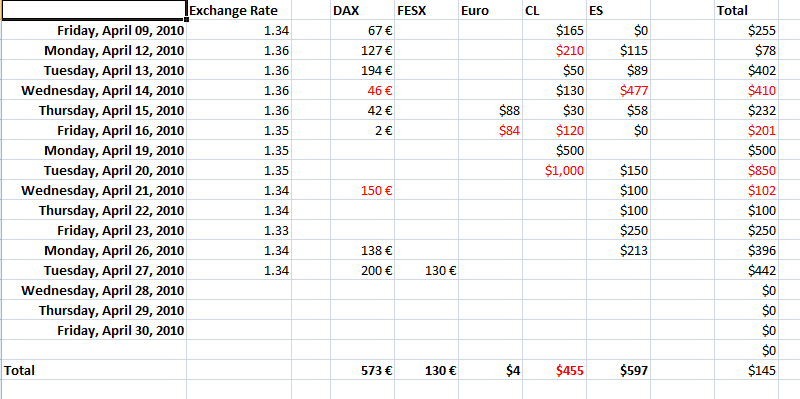Select Wednesday, April 28, 2010 date cell
Viewport: 800px width, 399px height.
[94, 290]
